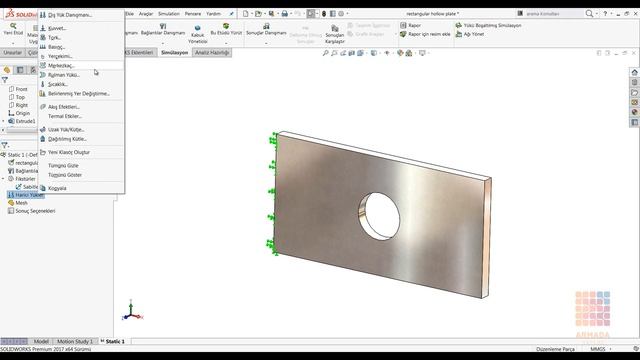Image resolution: width=640 pixels, height=360 pixels.
Task: Collapse the Fikstürler tree node
Action: 4,179
